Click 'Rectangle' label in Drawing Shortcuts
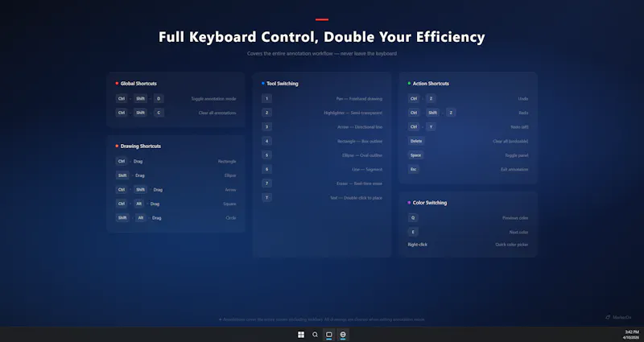The width and height of the screenshot is (644, 342). click(227, 162)
